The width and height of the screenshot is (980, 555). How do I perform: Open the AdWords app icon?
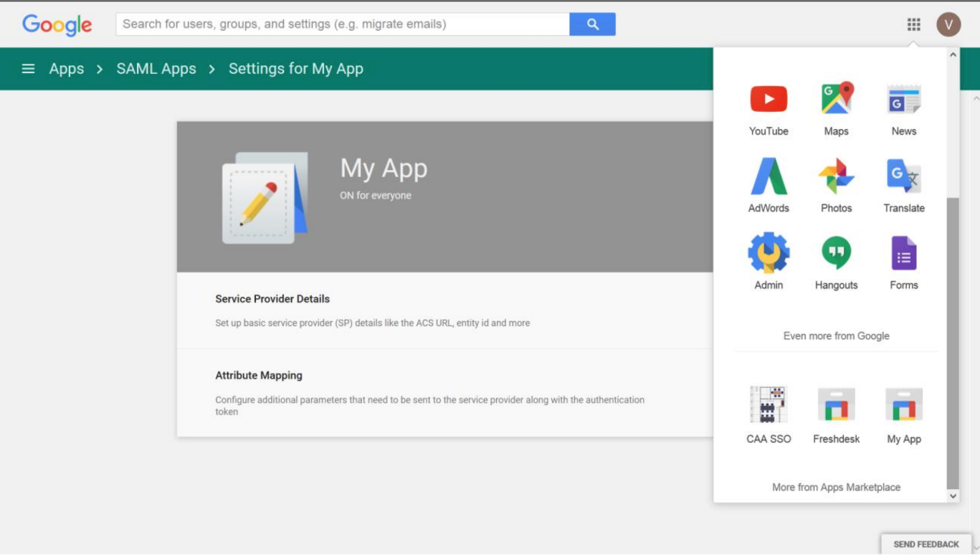(769, 176)
